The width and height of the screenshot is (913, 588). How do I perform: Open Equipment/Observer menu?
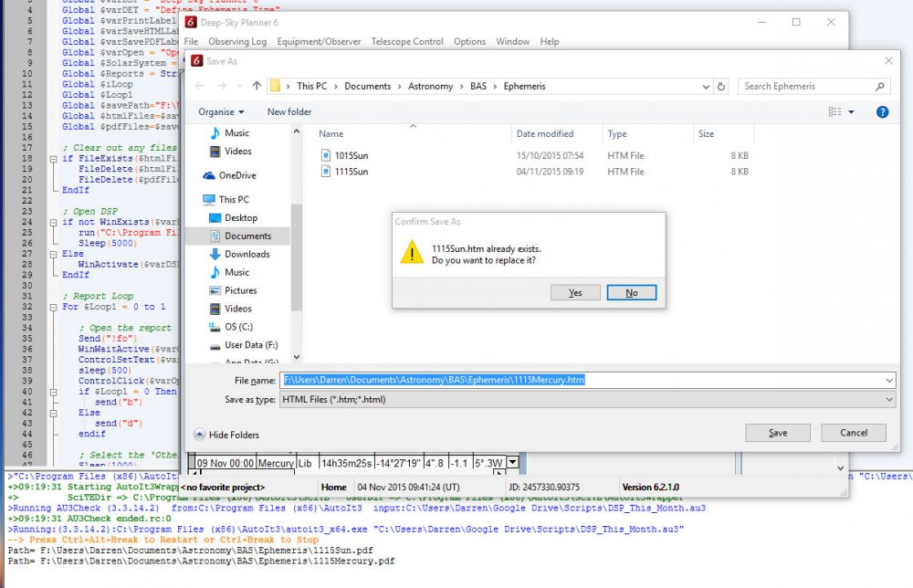(x=319, y=41)
